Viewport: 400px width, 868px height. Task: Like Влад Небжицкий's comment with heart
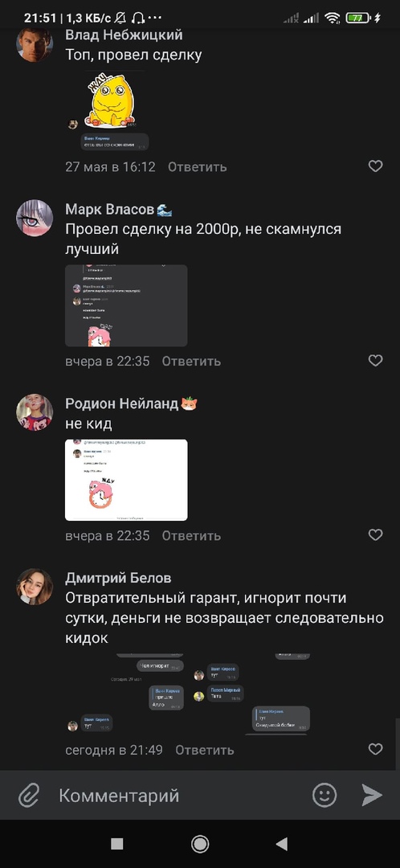[376, 166]
